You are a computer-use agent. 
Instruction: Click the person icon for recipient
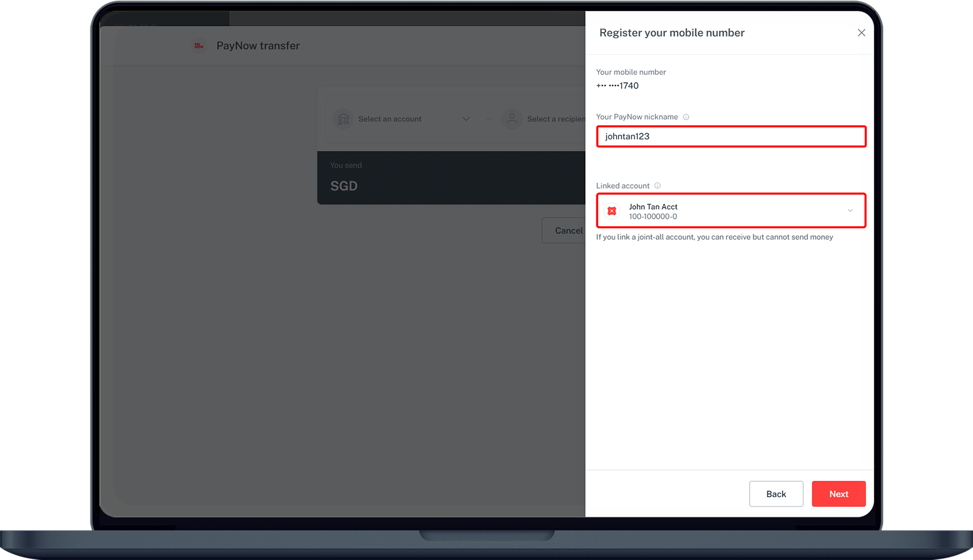tap(512, 119)
